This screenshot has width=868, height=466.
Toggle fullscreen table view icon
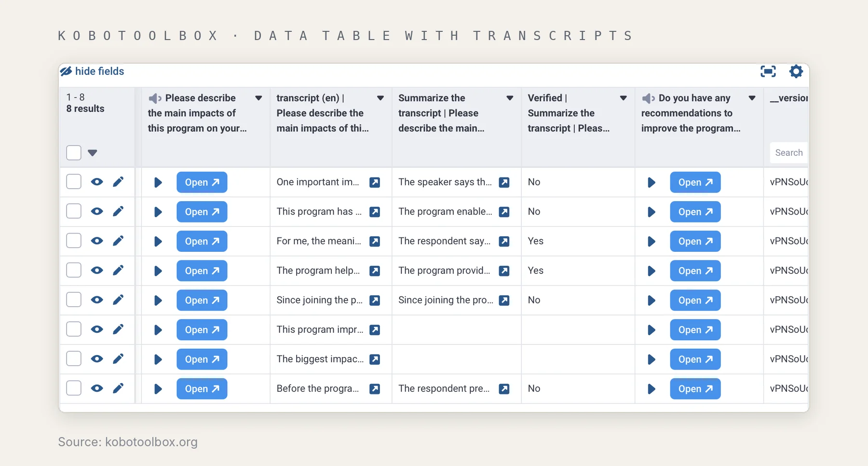tap(768, 71)
